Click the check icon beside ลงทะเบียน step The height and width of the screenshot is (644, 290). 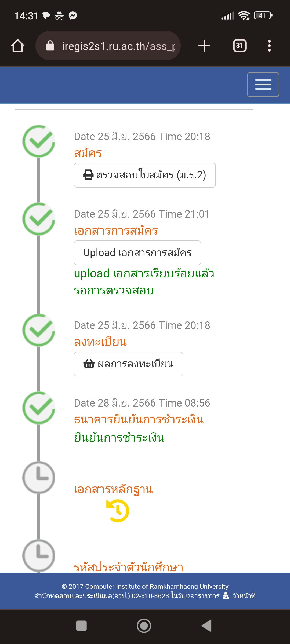tap(39, 330)
